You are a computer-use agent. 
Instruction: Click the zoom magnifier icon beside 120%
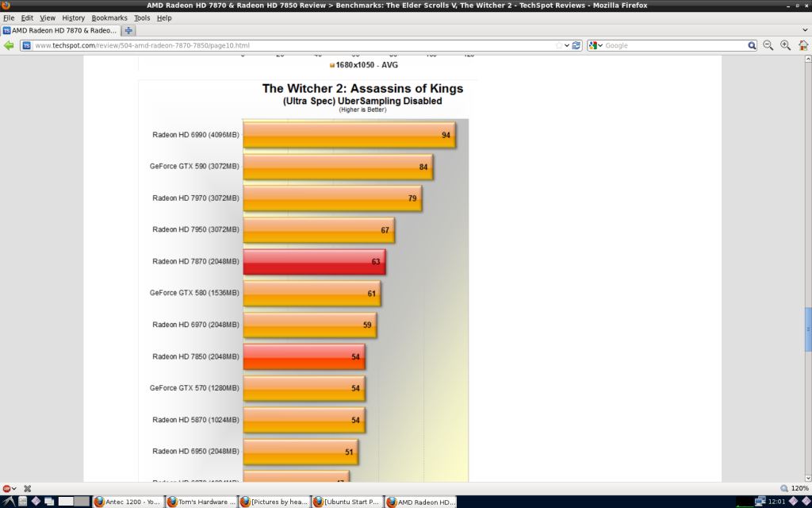tap(784, 488)
